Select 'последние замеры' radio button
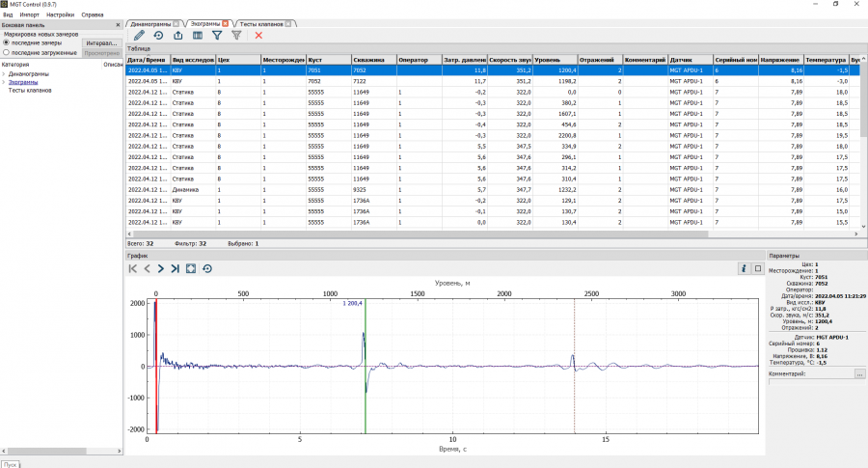This screenshot has width=868, height=468. point(7,42)
